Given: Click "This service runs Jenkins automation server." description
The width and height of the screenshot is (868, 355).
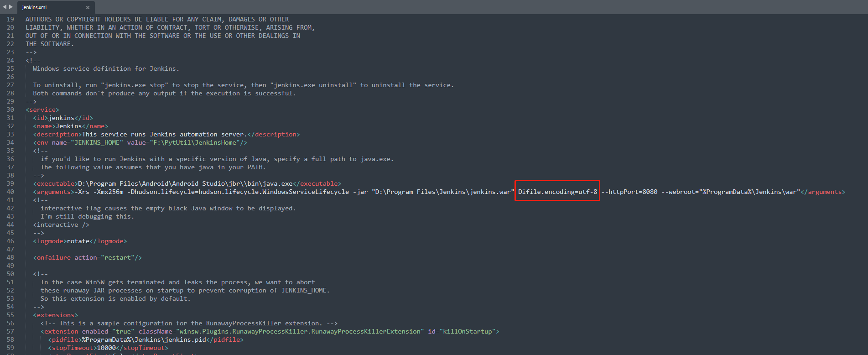Looking at the screenshot, I should [164, 134].
